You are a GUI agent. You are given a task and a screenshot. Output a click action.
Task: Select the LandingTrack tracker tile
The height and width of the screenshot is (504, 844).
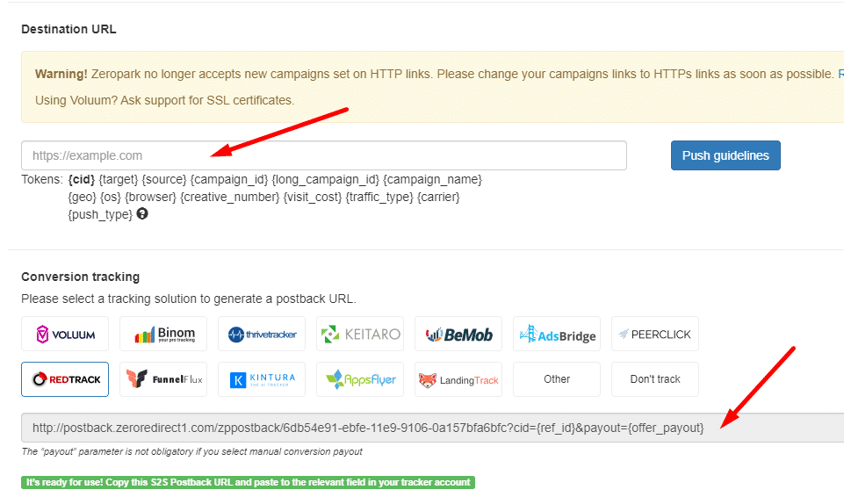point(458,379)
